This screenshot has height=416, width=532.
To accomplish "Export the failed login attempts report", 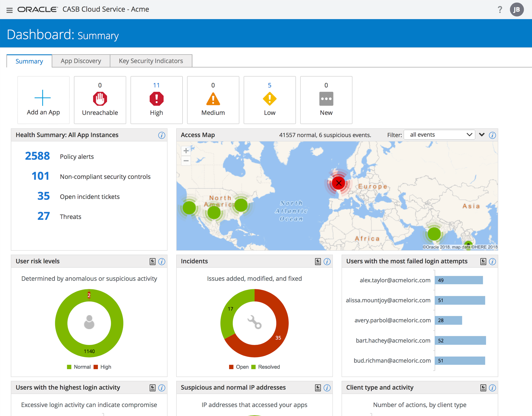I will (483, 262).
